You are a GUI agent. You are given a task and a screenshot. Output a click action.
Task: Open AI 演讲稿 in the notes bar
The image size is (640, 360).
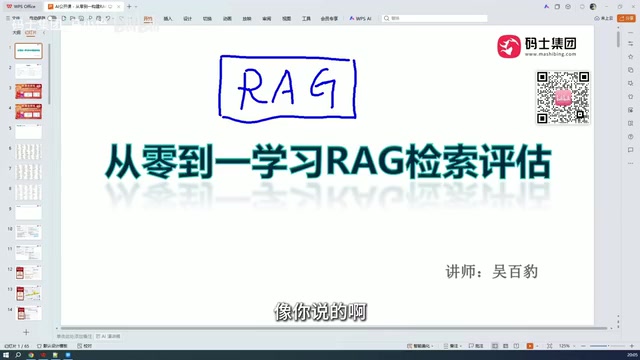[108, 336]
